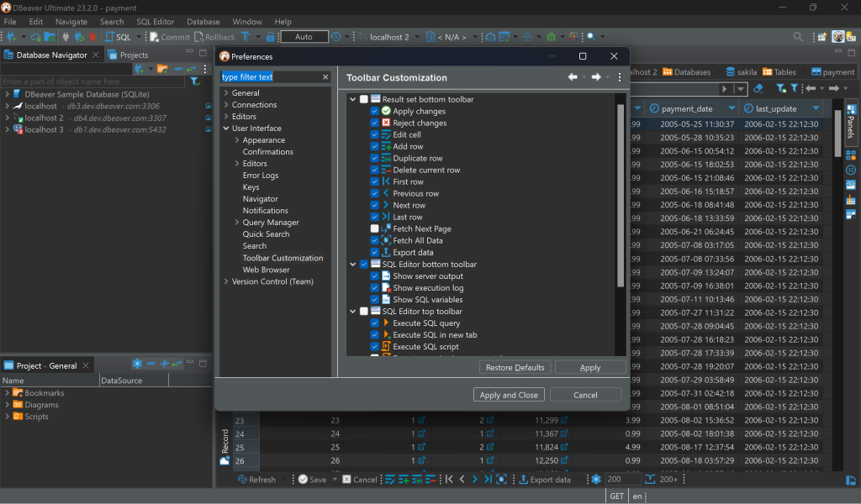Open the Navigate menu
Image resolution: width=861 pixels, height=504 pixels.
pos(71,22)
